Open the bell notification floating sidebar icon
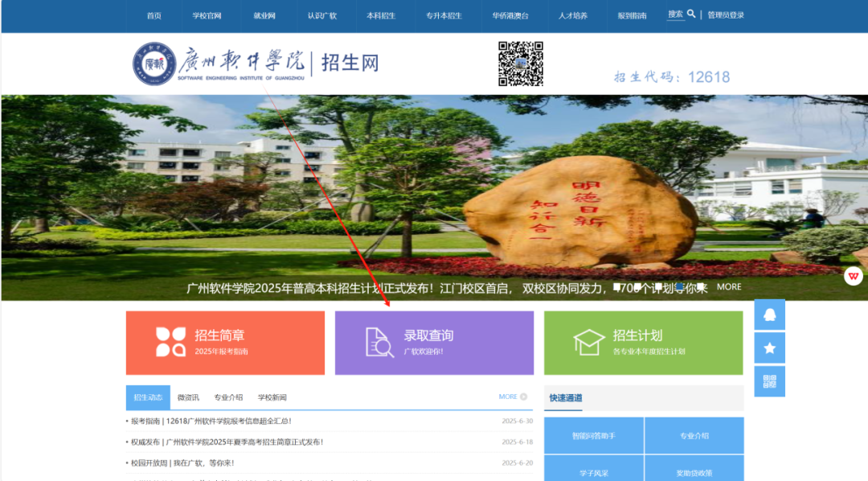Viewport: 868px width, 481px height. pos(769,314)
